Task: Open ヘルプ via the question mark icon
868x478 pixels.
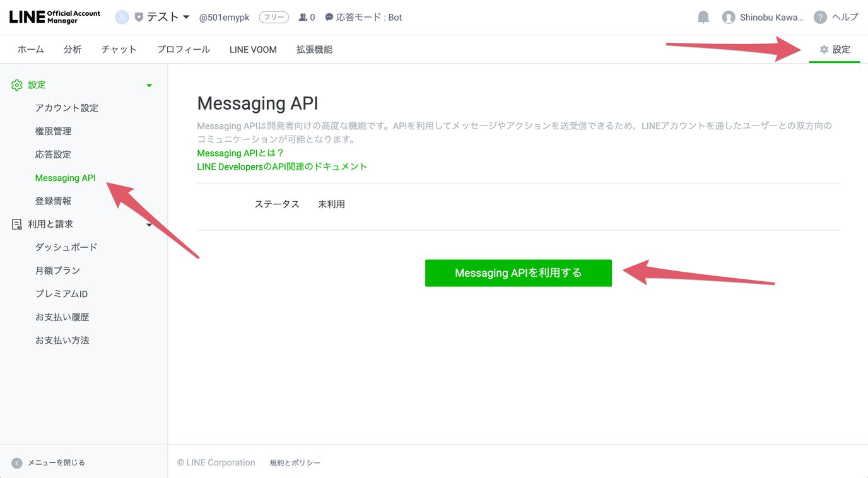Action: 819,17
